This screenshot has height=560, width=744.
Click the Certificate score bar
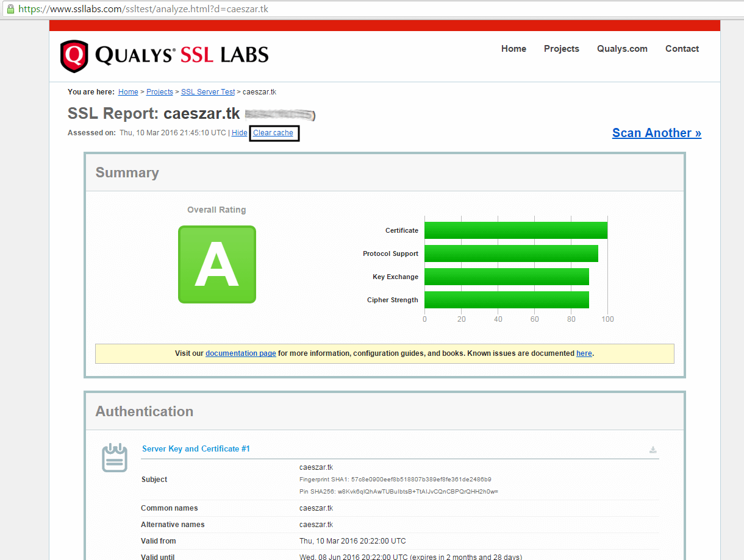click(515, 230)
